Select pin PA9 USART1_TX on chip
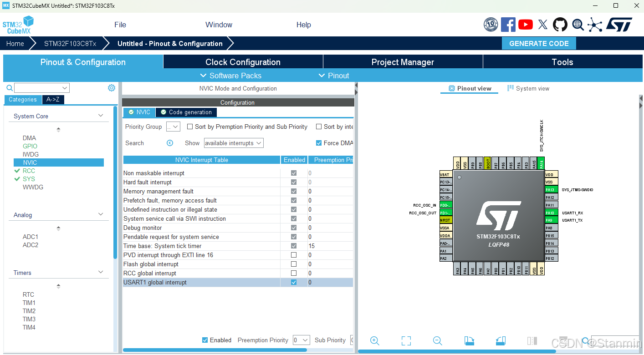This screenshot has height=355, width=644. pos(552,220)
